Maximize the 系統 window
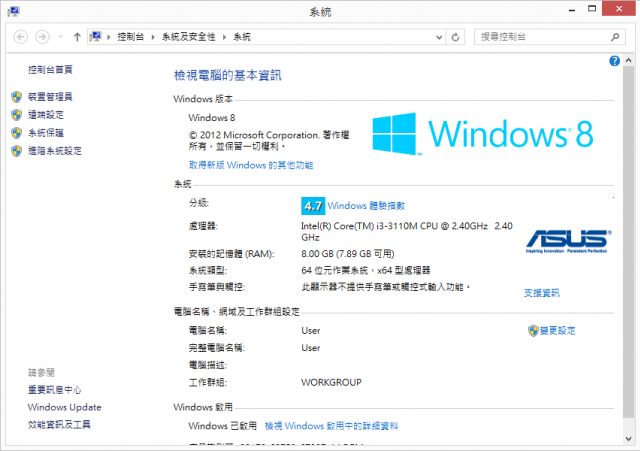640x451 pixels. 592,9
